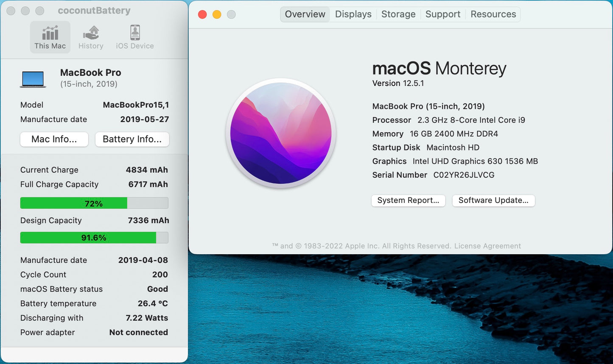Viewport: 613px width, 364px height.
Task: Open Battery Info details
Action: click(x=132, y=139)
